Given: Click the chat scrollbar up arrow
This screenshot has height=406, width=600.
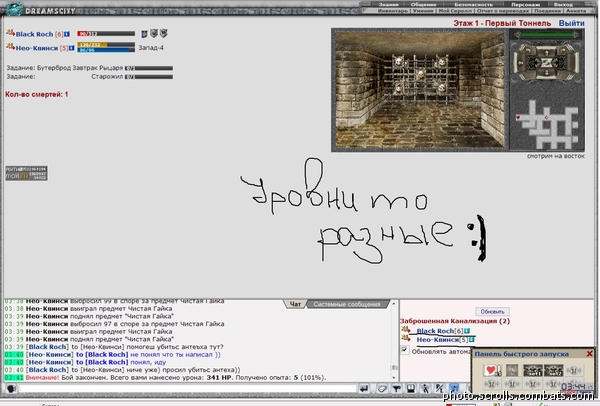Looking at the screenshot, I should [x=394, y=304].
